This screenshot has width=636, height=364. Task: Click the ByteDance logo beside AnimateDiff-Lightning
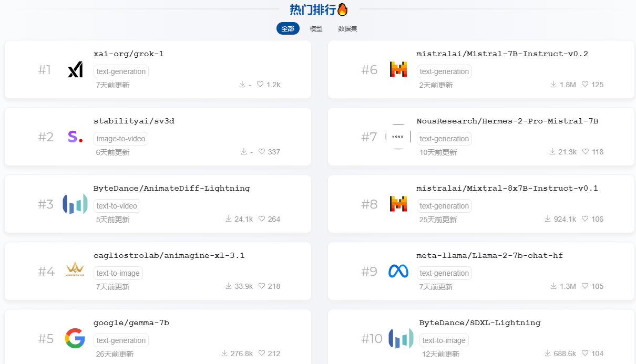pos(75,204)
